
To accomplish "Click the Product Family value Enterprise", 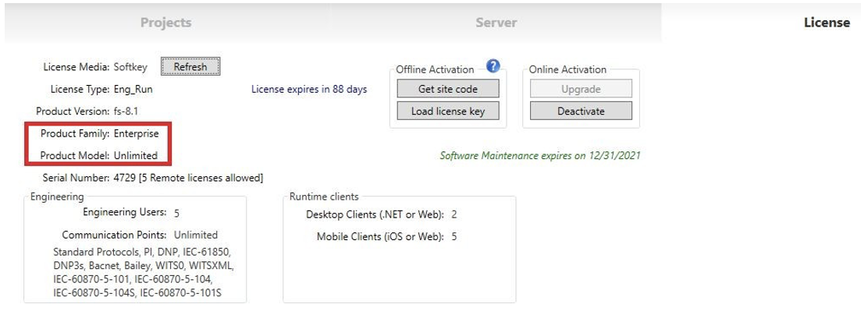I will pos(136,134).
